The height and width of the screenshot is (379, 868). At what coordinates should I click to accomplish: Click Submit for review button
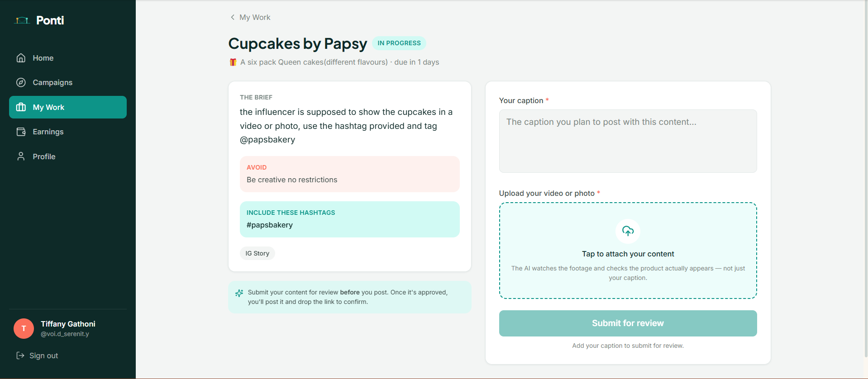(x=628, y=323)
